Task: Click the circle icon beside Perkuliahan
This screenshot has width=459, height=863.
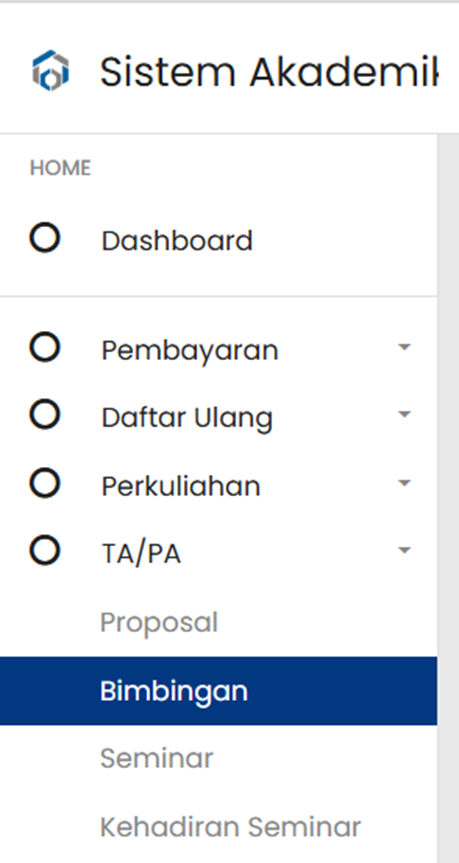Action: click(45, 483)
